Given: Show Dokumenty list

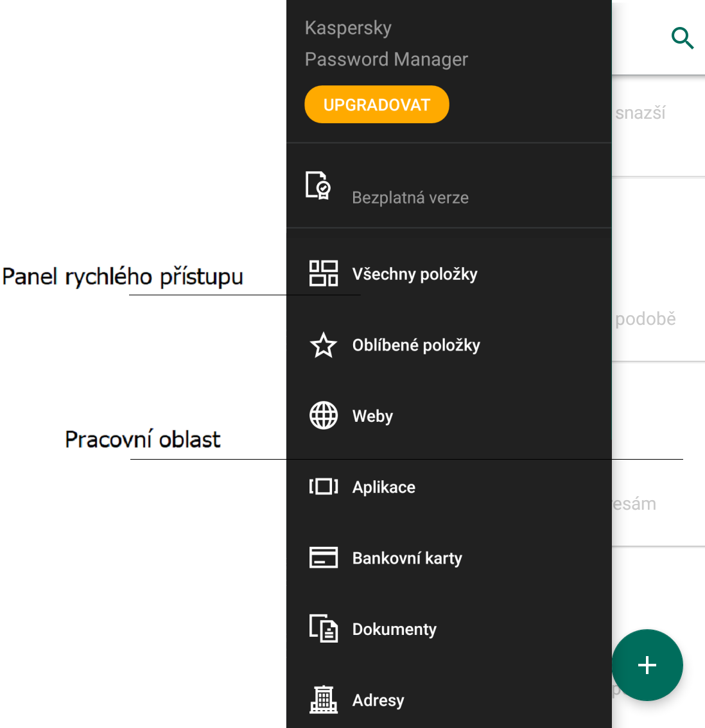Looking at the screenshot, I should [x=394, y=629].
